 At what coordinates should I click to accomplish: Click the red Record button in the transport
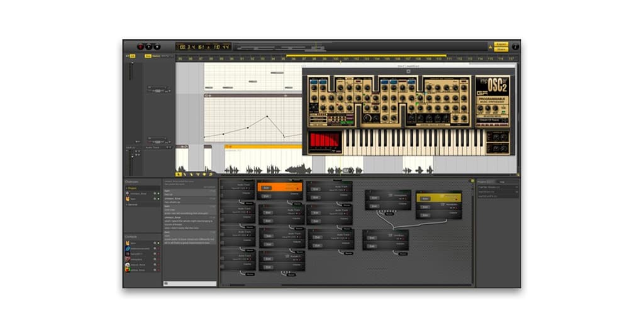(141, 46)
